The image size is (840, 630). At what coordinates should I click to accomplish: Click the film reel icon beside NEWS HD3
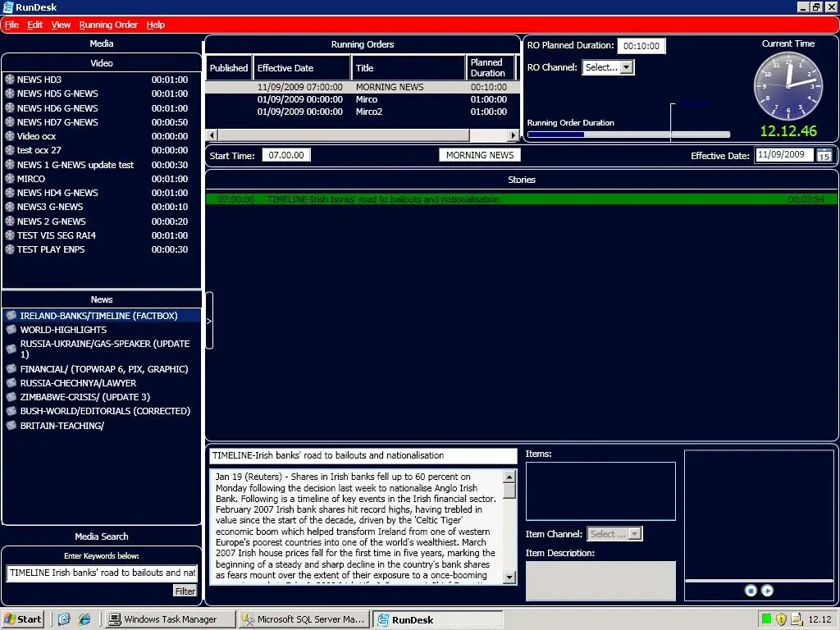(10, 80)
